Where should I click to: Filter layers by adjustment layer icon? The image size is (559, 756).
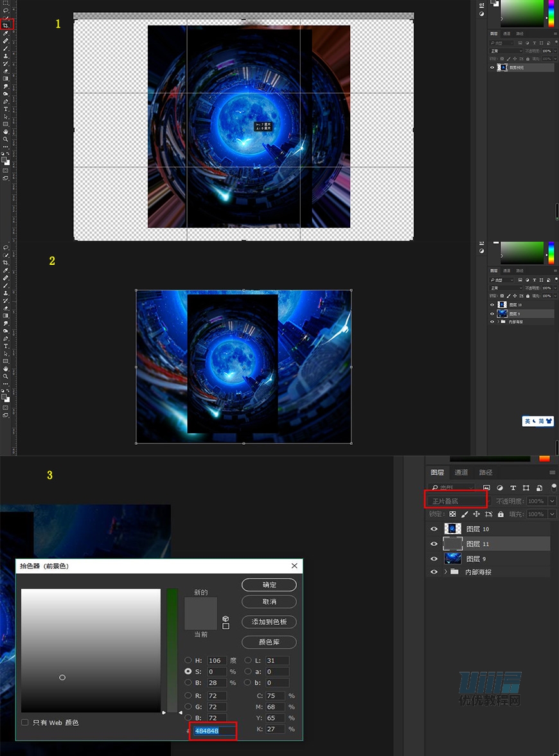(x=500, y=488)
